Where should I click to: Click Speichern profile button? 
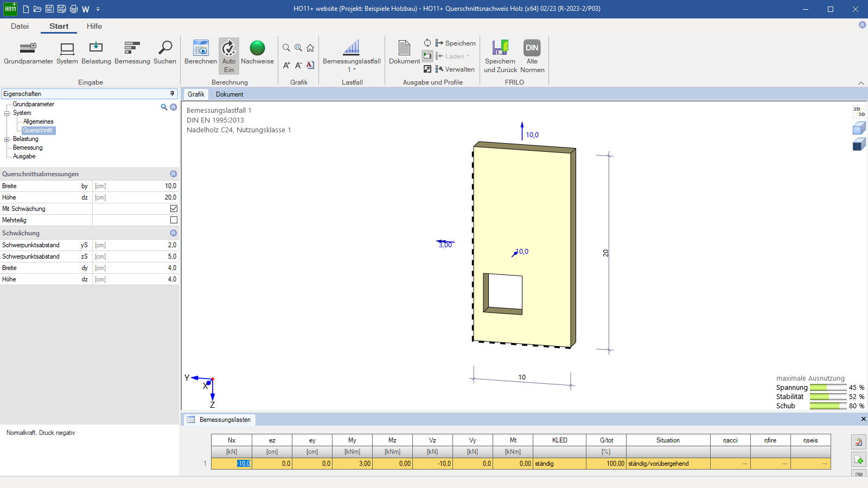456,43
